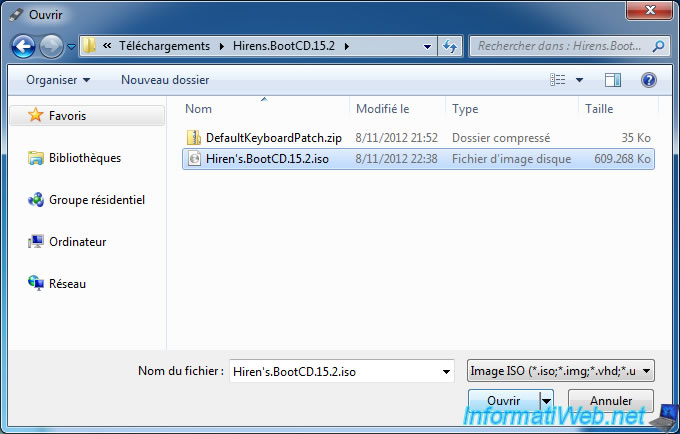Click the Ordinateur computer icon

(36, 241)
